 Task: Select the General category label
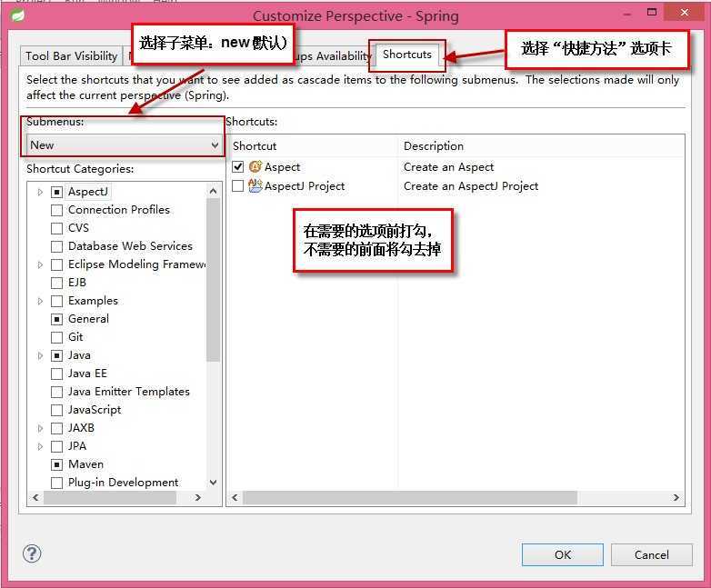click(x=88, y=319)
